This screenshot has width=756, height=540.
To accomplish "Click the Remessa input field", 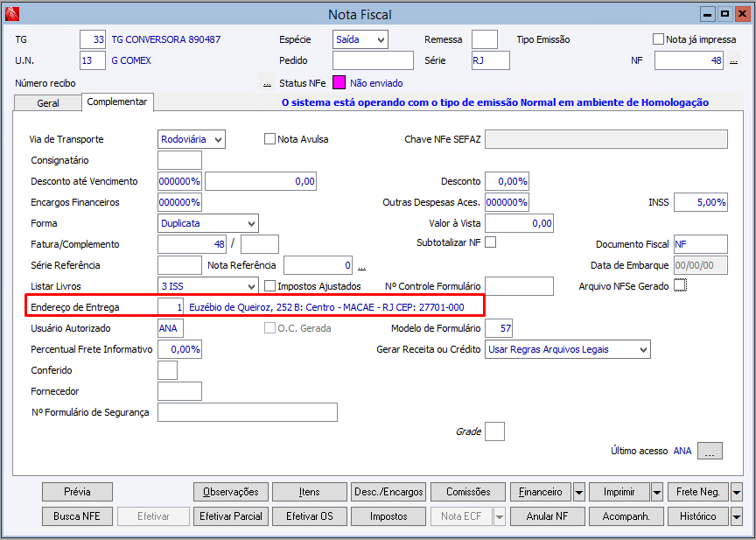I will coord(485,39).
